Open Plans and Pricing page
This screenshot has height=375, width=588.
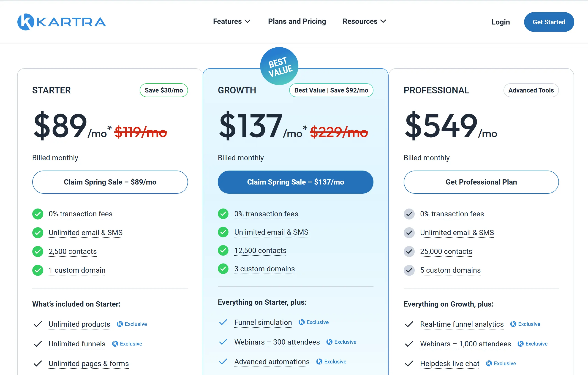[x=297, y=22]
